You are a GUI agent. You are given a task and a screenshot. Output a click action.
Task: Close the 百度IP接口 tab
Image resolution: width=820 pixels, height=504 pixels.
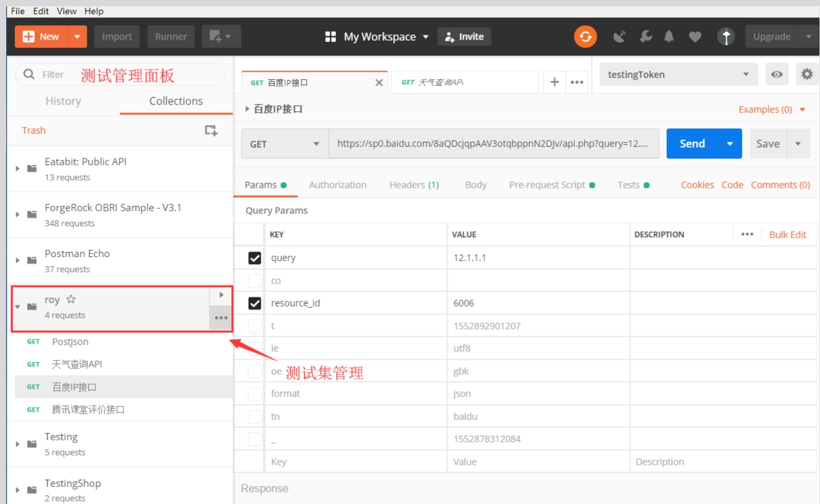(378, 83)
